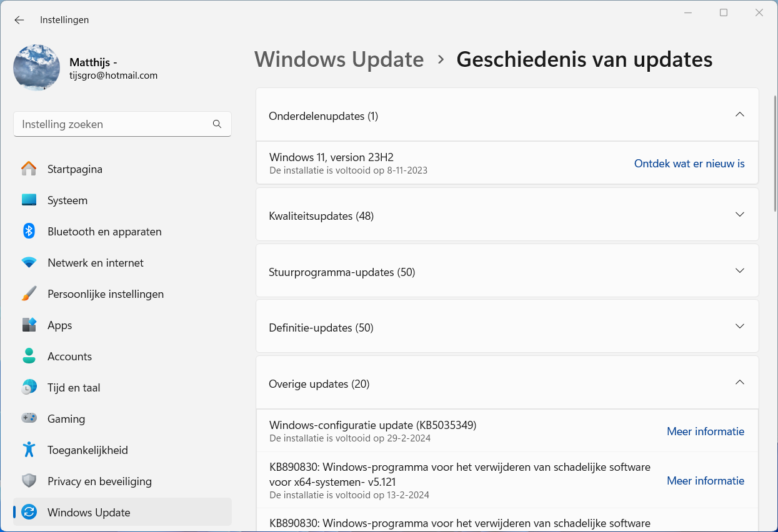Expand Definitie-updates (50) section
778x532 pixels.
740,327
